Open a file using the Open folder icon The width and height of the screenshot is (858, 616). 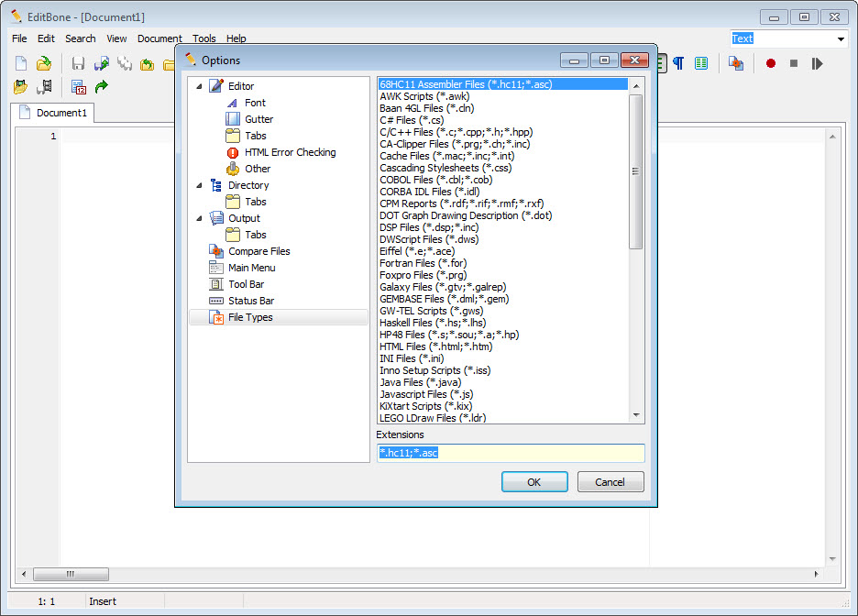tap(43, 62)
